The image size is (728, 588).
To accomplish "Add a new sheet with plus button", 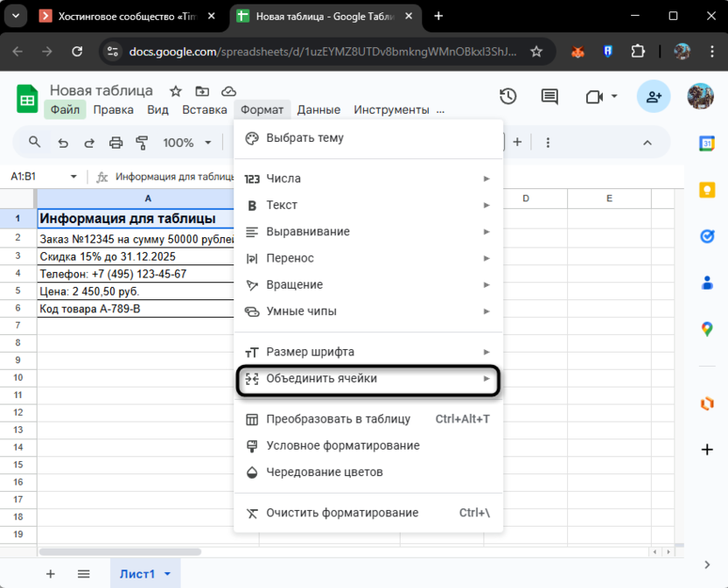I will [x=50, y=574].
